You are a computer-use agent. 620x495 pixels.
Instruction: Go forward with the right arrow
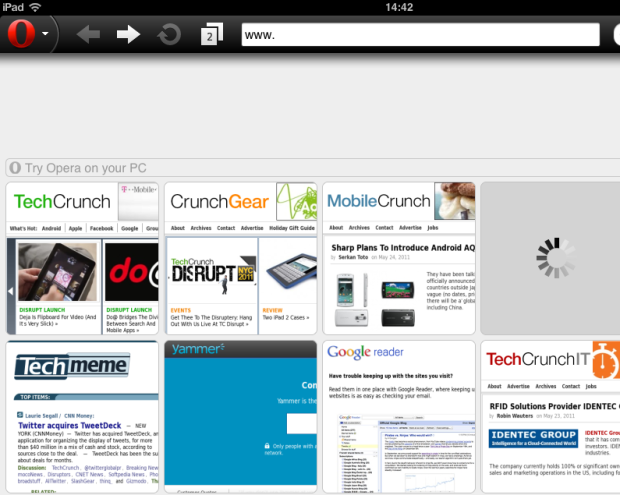[128, 34]
